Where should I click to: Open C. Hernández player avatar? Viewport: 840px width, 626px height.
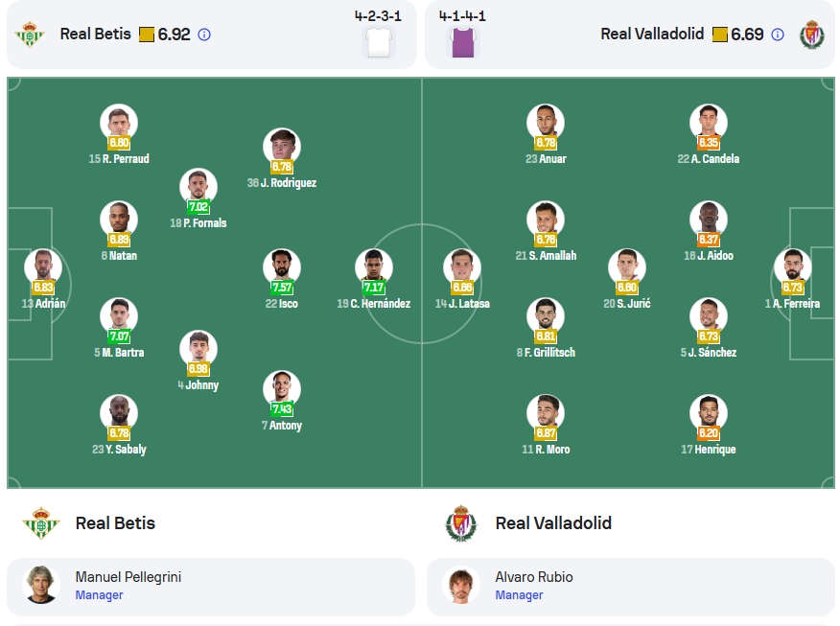pyautogui.click(x=373, y=267)
